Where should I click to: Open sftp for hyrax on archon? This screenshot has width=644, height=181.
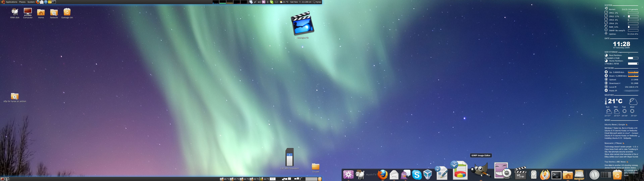coord(15,98)
